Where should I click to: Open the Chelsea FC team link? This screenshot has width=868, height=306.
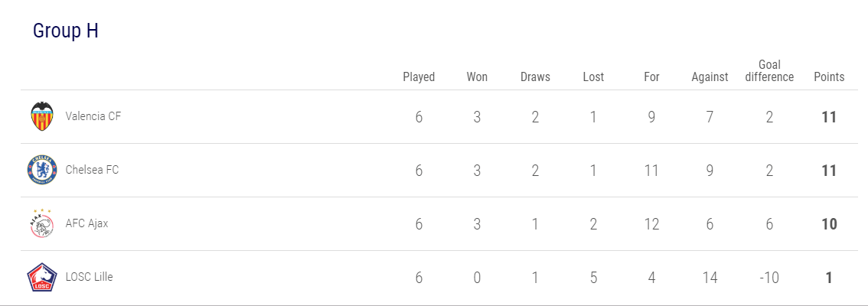(x=92, y=170)
